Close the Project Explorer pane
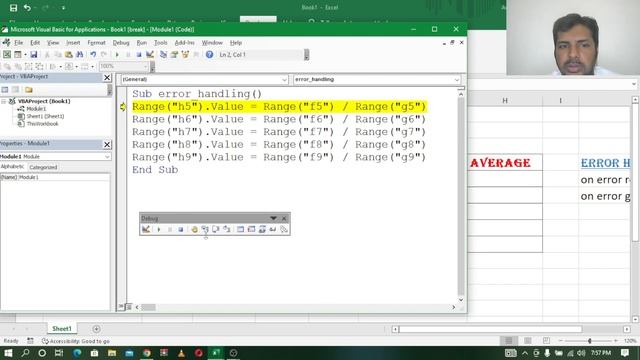The width and height of the screenshot is (640, 360). (107, 78)
